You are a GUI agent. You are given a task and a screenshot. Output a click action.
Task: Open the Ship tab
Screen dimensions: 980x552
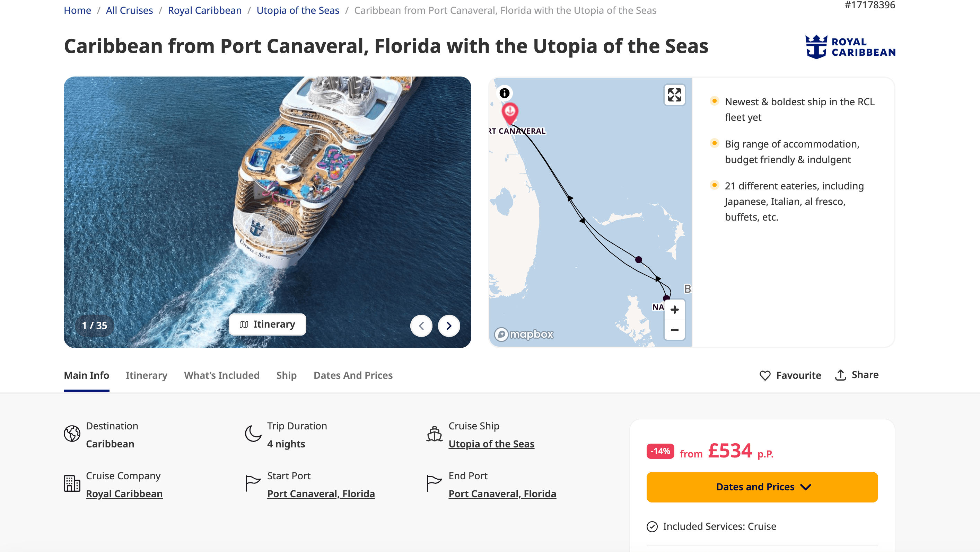[286, 375]
